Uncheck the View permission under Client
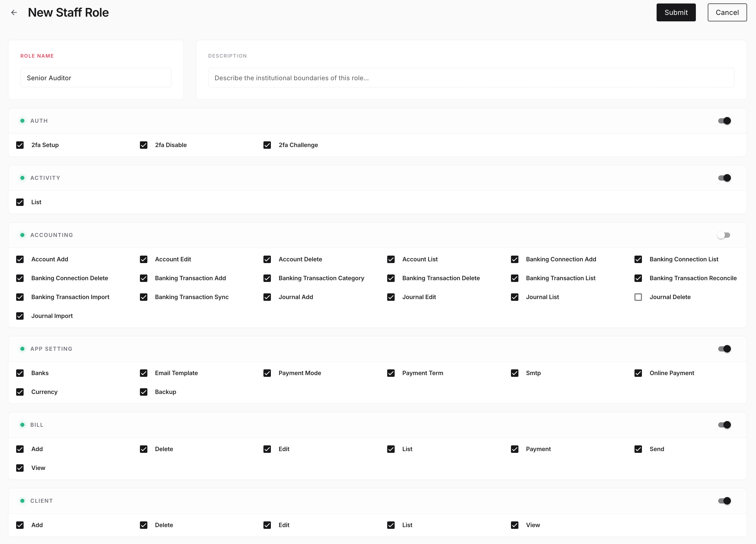Screen dimensions: 756x544 [x=514, y=525]
